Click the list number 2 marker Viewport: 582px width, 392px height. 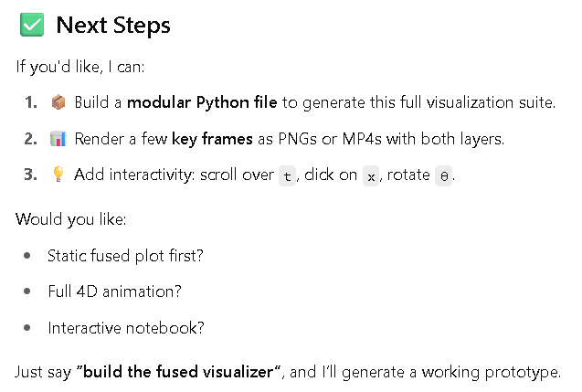(31, 139)
